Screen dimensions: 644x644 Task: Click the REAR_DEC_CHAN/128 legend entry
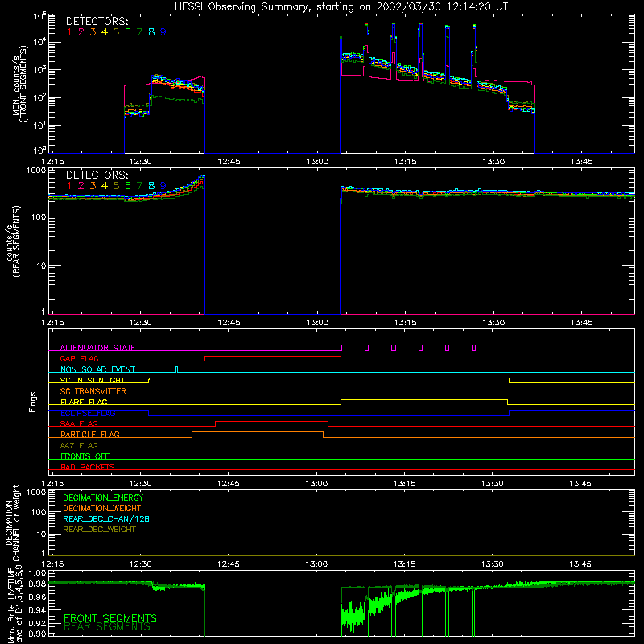(x=106, y=519)
